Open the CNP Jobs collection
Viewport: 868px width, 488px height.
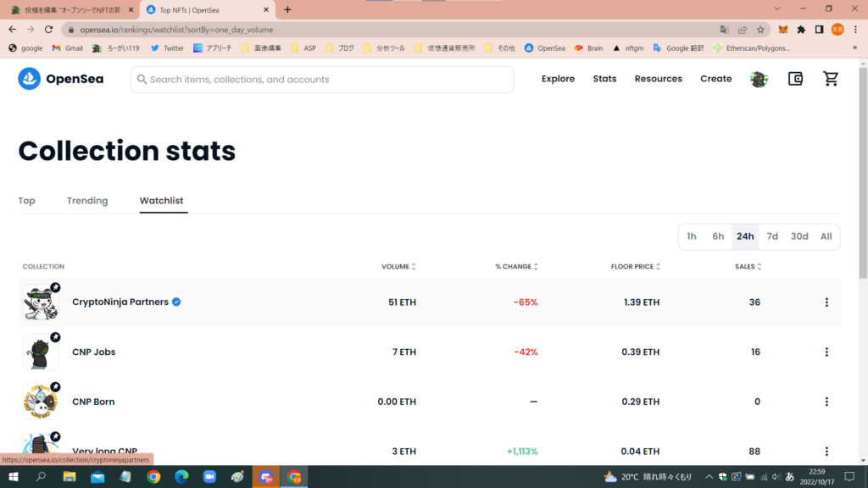[x=93, y=352]
